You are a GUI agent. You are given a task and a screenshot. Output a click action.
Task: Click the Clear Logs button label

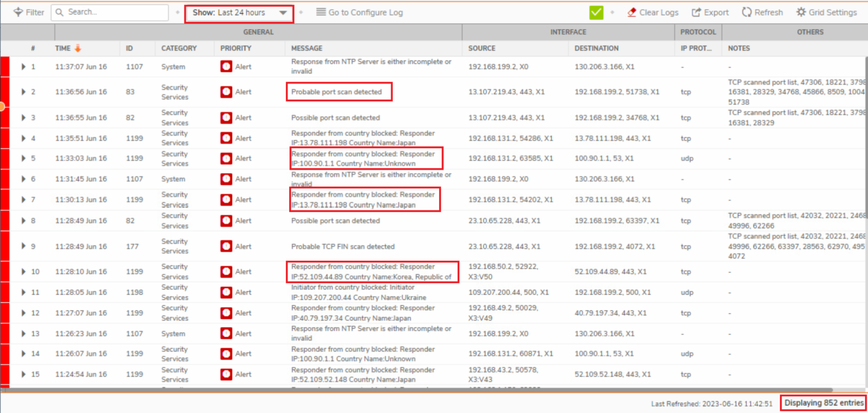(659, 12)
